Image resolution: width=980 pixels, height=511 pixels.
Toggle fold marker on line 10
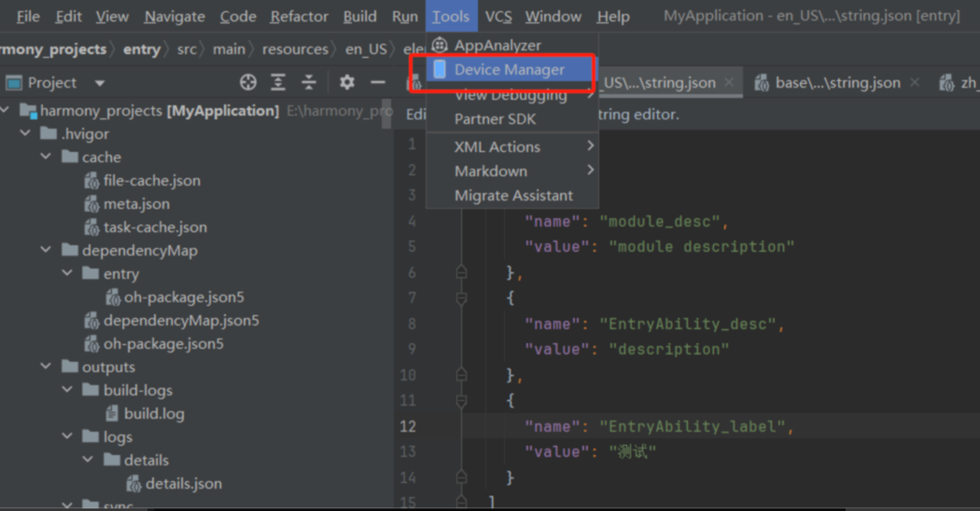point(461,374)
